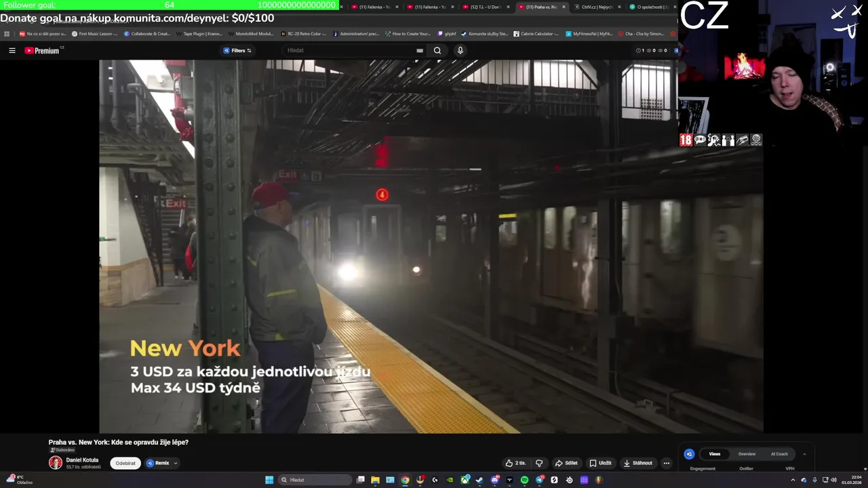Close the Praha vs. New York browser tab
The height and width of the screenshot is (488, 868).
pyautogui.click(x=564, y=7)
